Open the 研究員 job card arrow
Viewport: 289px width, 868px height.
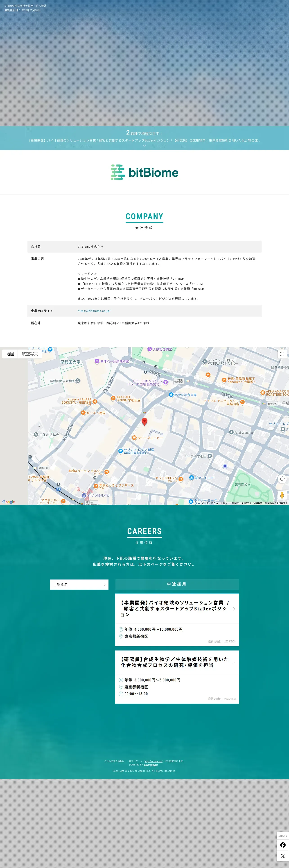(x=234, y=662)
